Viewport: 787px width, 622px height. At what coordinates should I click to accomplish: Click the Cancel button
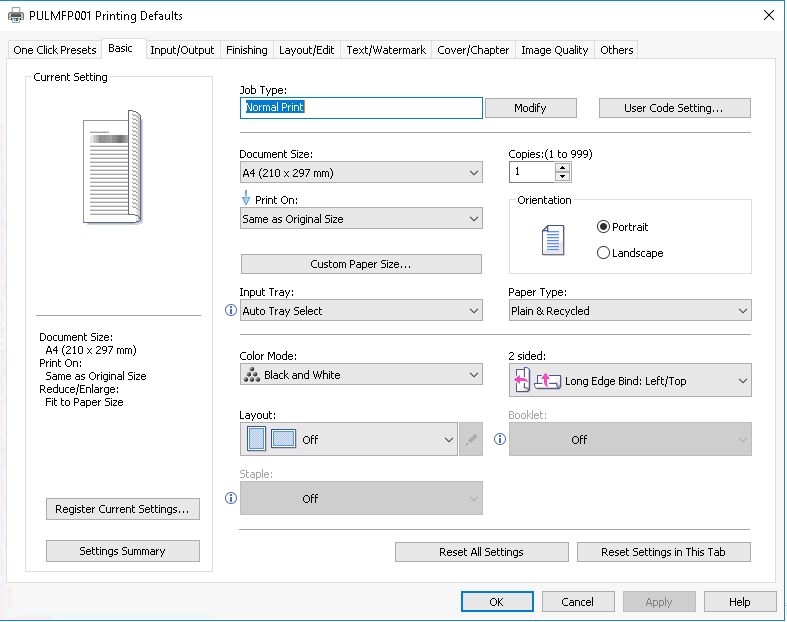pos(578,601)
